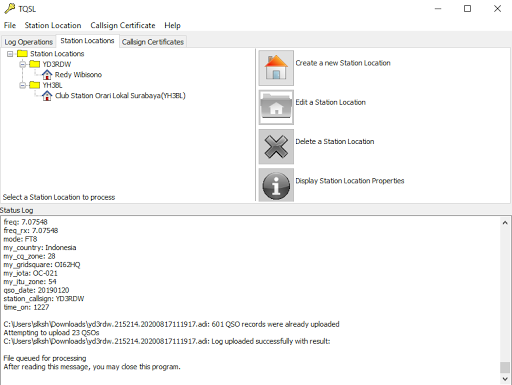The image size is (512, 385).
Task: Click the 'mode: FT8' line in Status Log
Action: [x=20, y=239]
